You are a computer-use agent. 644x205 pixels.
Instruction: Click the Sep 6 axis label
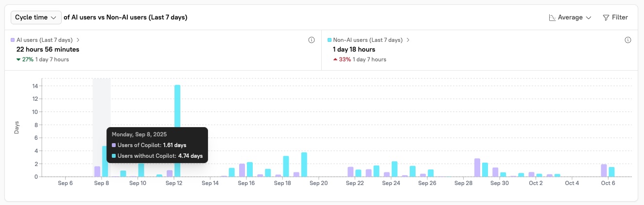65,183
